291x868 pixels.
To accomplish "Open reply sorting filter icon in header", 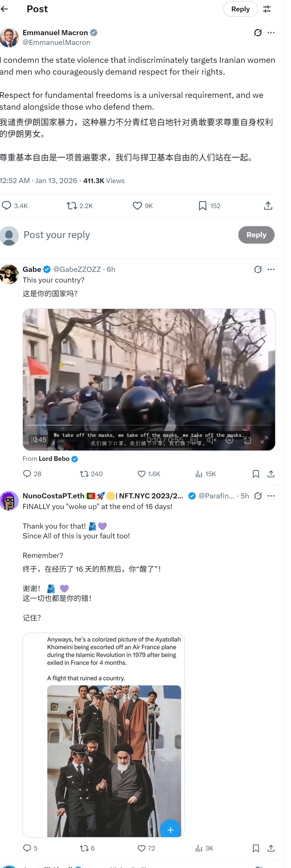I will click(x=267, y=9).
